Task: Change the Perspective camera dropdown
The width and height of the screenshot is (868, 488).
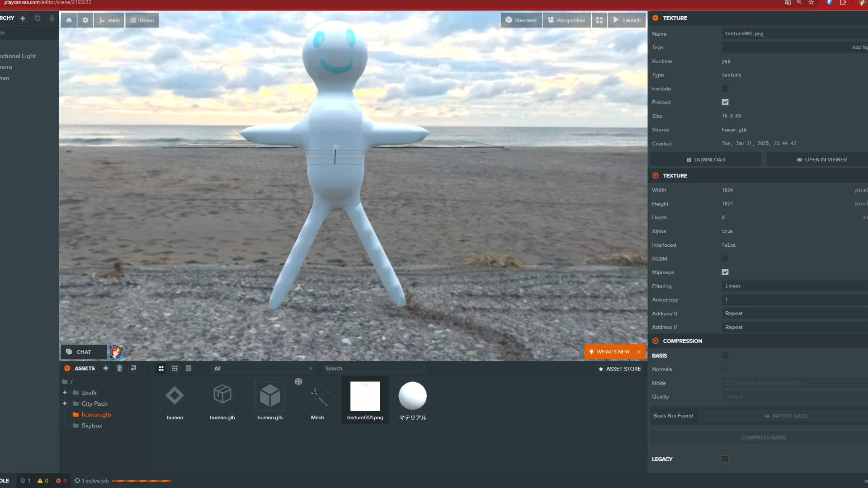Action: pos(567,20)
